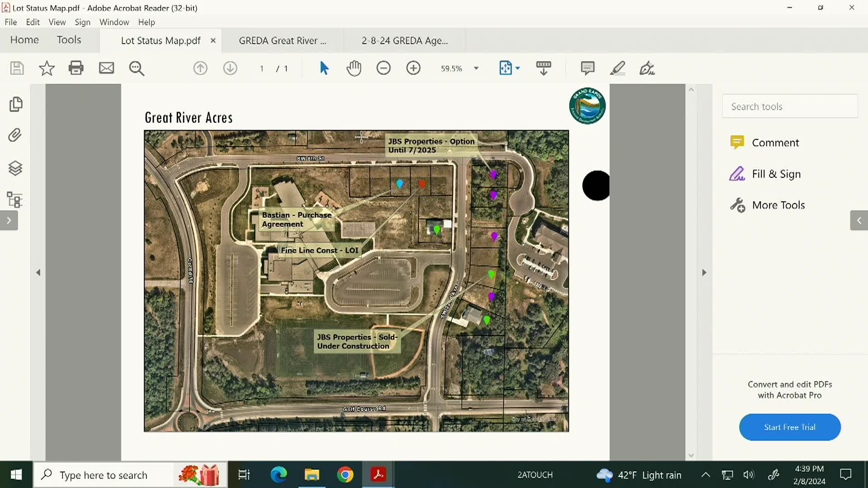Show hidden system tray icons

[705, 475]
